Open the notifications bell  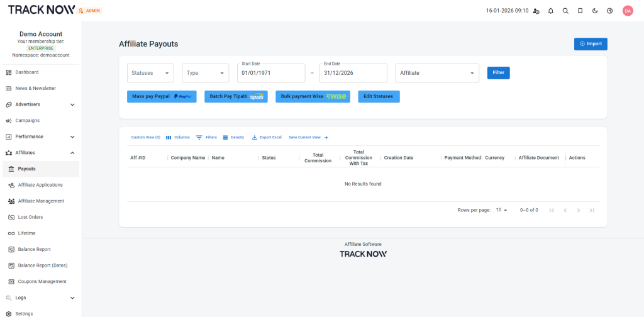(551, 11)
